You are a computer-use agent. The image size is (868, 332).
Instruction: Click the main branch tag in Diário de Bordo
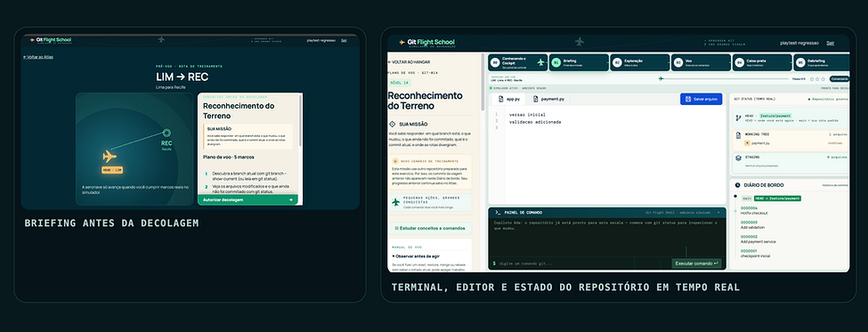pyautogui.click(x=747, y=198)
